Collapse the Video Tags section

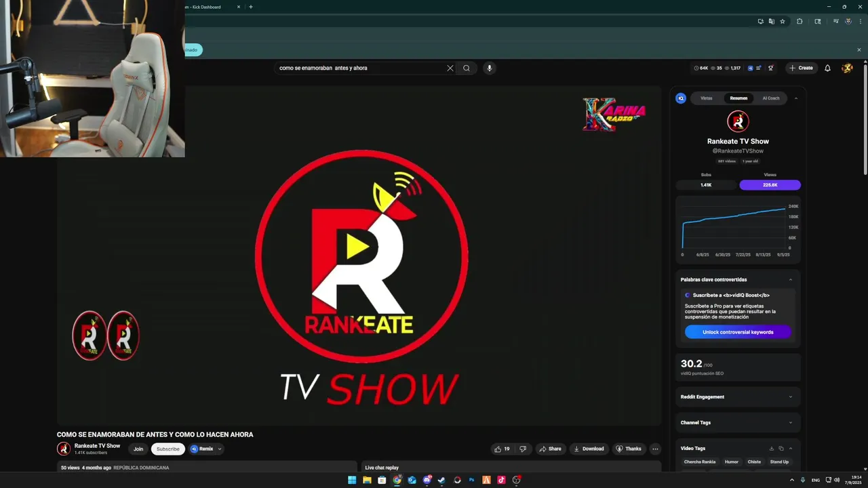click(x=791, y=449)
